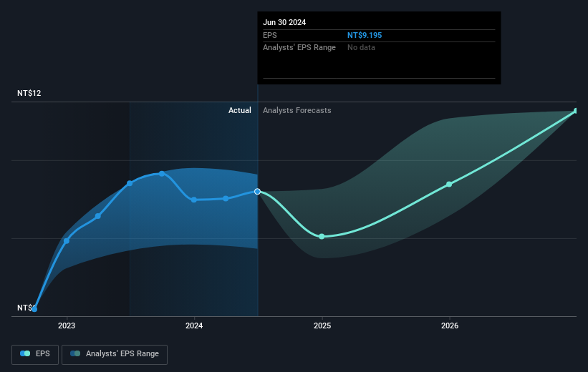Click the 'Analysts' EPS Range' tooltip row label

click(x=299, y=48)
